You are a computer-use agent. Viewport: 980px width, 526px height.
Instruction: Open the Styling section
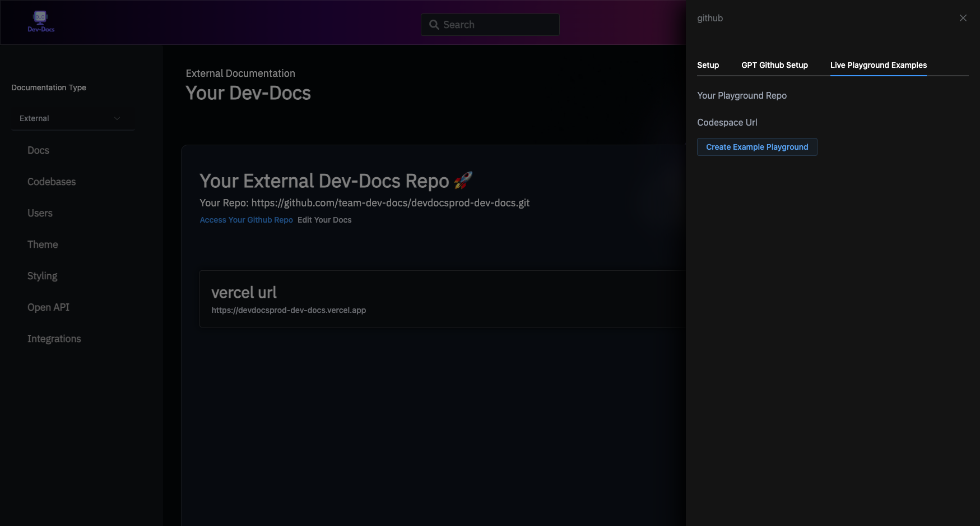click(x=42, y=276)
